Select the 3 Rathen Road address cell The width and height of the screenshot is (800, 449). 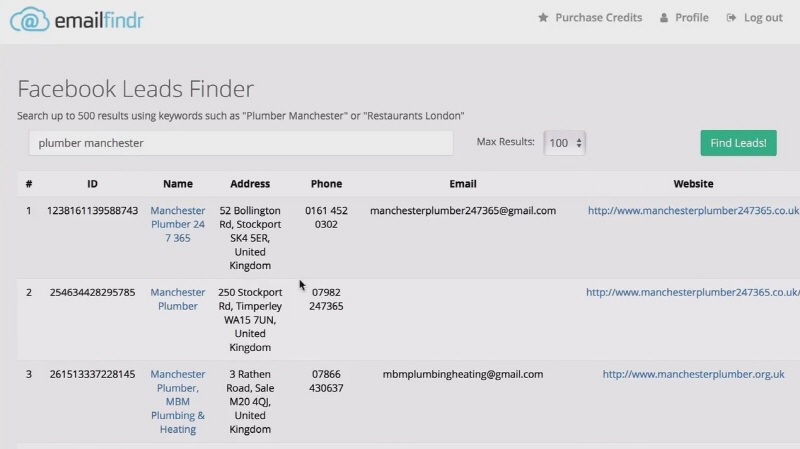250,402
